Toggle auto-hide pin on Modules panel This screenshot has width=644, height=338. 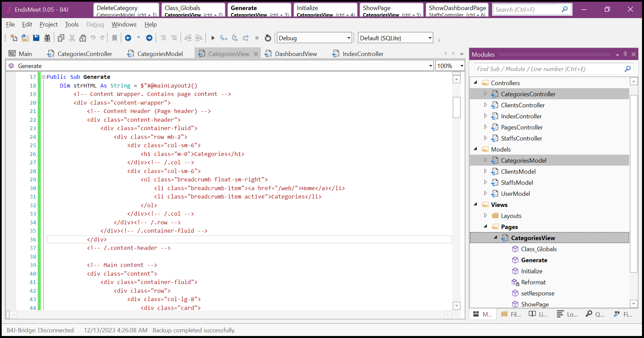point(625,54)
